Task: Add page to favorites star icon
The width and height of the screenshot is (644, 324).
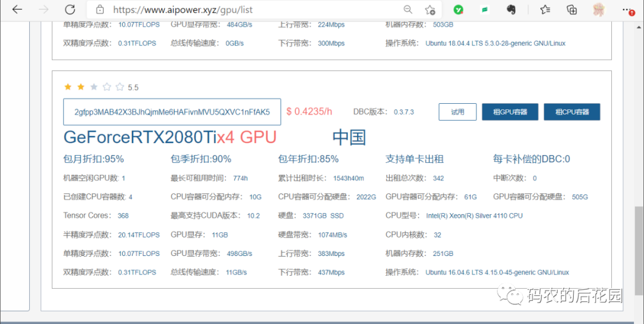Action: click(x=430, y=10)
